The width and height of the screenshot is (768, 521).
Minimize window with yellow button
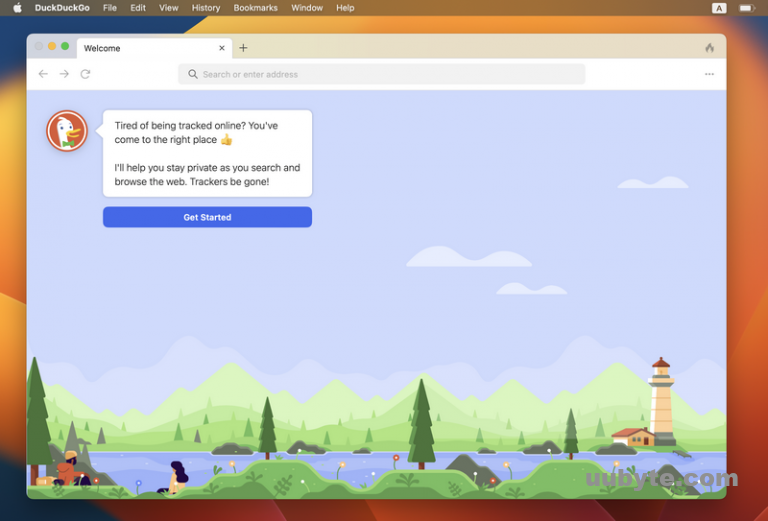pos(52,46)
